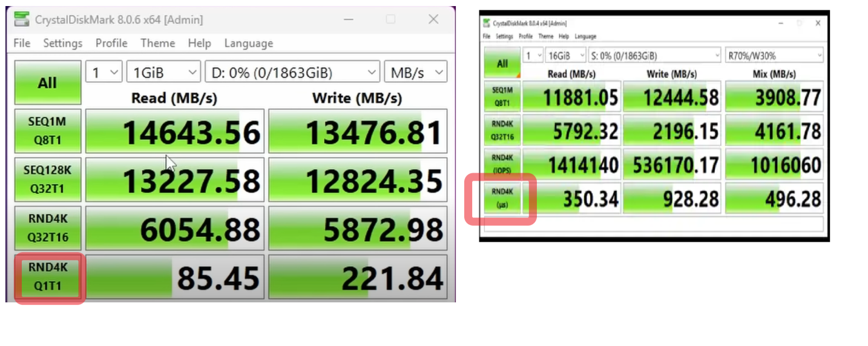Click CrystalDiskMark 8.0.6 title bar icon

(21, 19)
